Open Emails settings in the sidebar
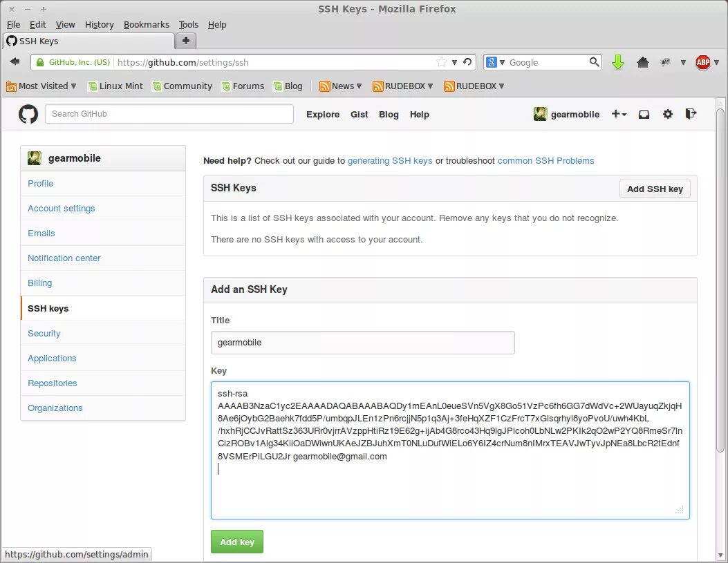The height and width of the screenshot is (563, 728). point(103,233)
